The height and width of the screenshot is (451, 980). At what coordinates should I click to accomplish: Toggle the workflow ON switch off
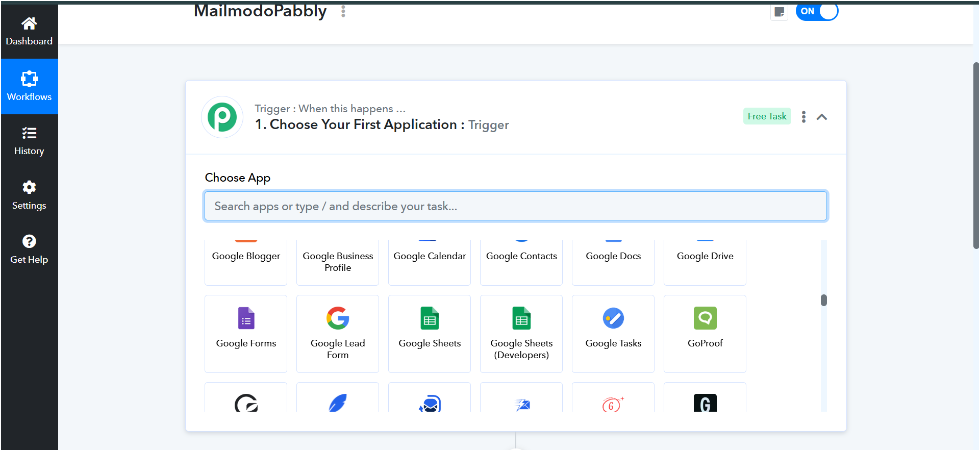817,11
